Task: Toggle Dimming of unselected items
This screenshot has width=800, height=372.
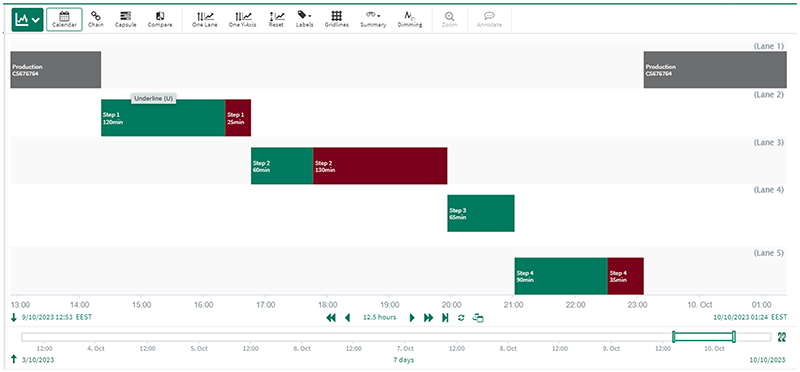Action: [410, 19]
